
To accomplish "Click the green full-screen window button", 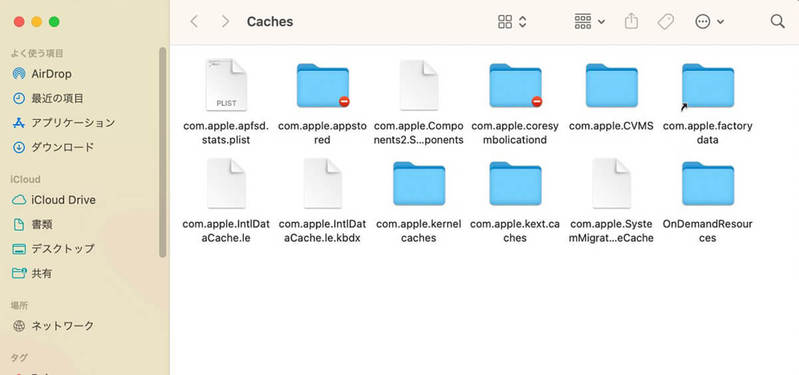I will tap(54, 21).
